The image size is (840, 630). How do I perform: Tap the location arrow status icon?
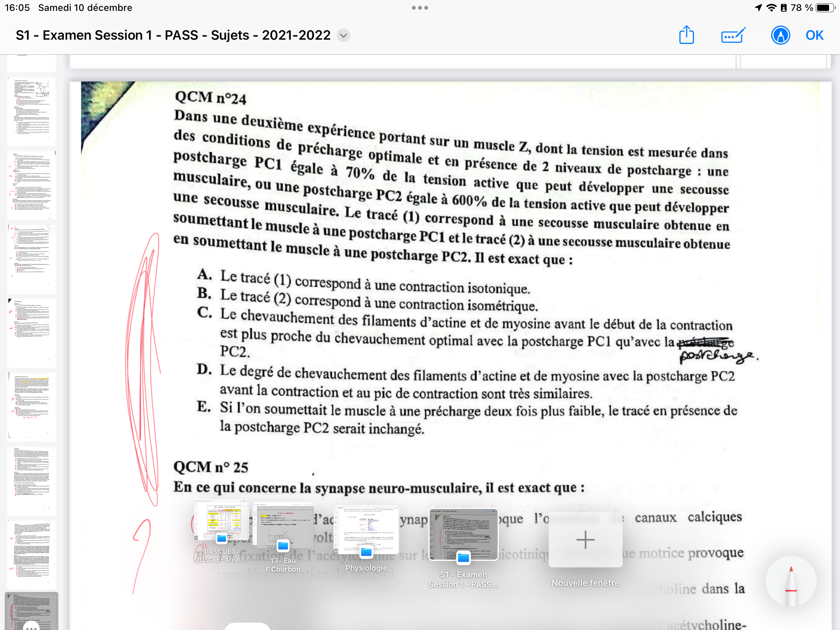coord(758,8)
